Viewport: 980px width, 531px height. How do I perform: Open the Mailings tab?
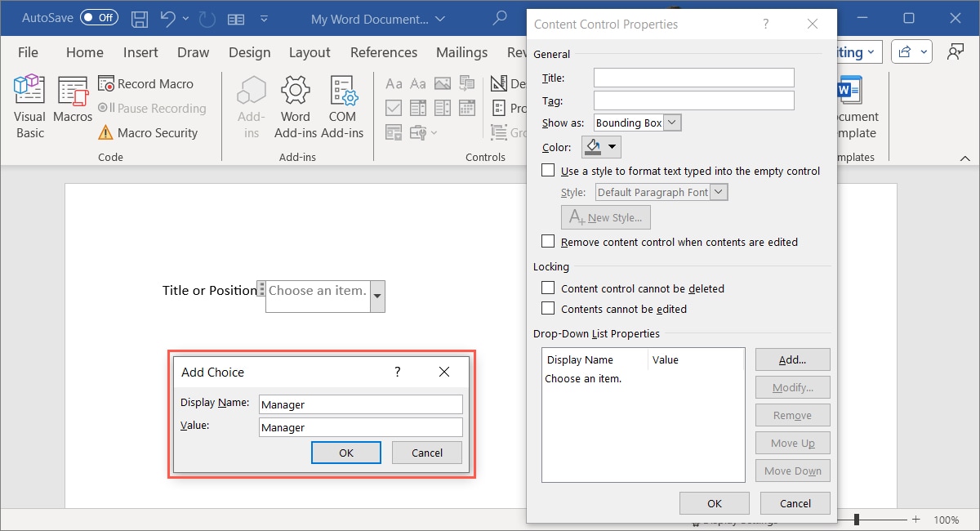pos(461,51)
